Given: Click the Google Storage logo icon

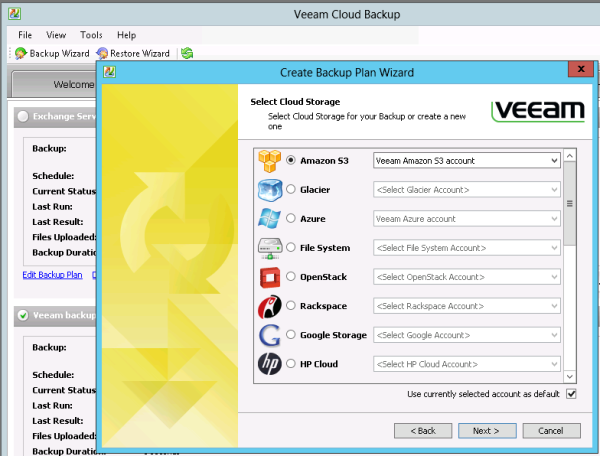Looking at the screenshot, I should (271, 335).
